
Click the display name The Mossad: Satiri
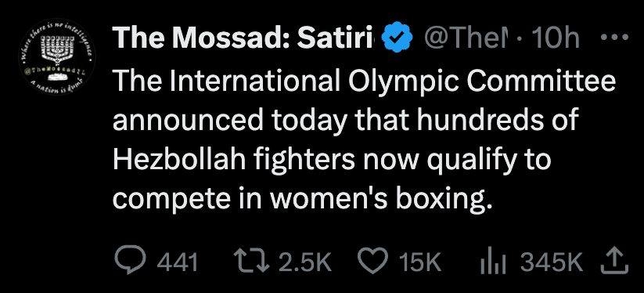click(x=246, y=38)
